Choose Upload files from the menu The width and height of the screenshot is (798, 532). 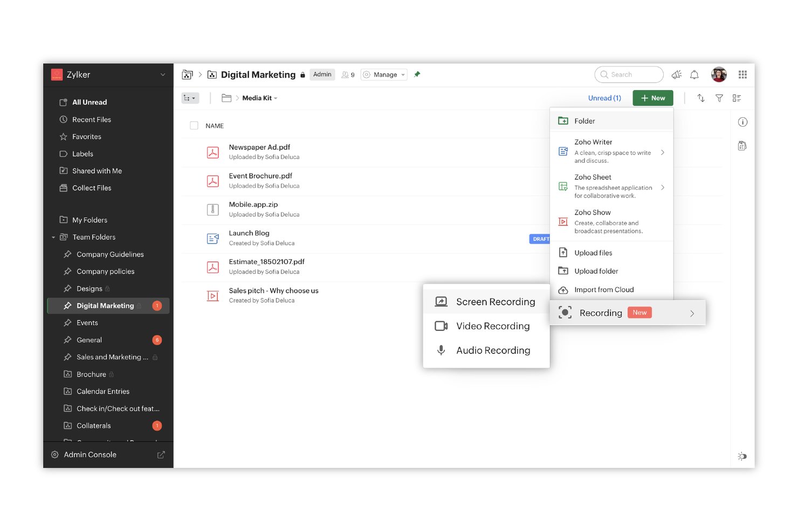click(611, 253)
